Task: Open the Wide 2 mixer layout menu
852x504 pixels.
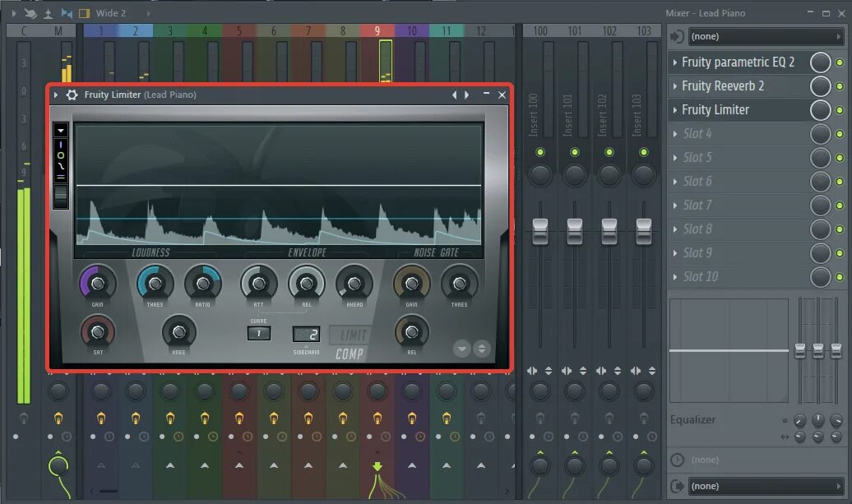Action: (x=111, y=13)
